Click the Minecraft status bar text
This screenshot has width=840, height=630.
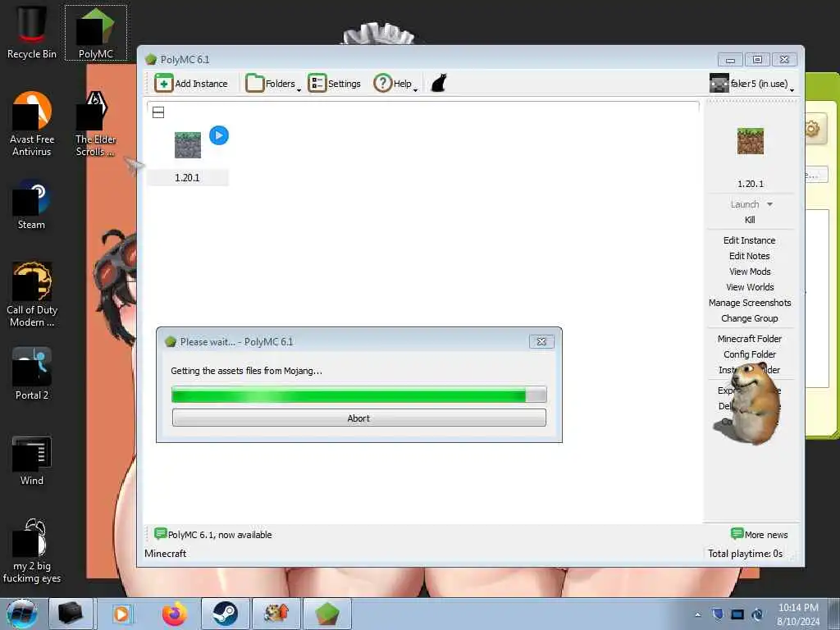166,554
